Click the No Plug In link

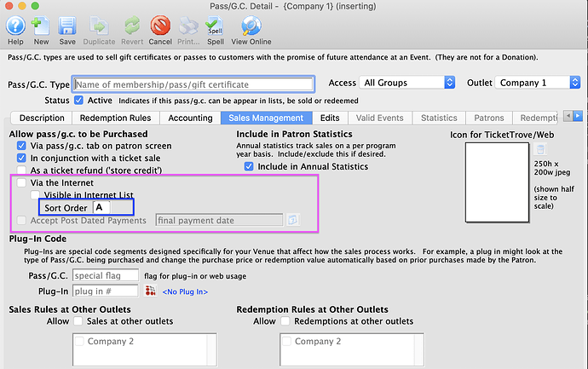tap(185, 291)
